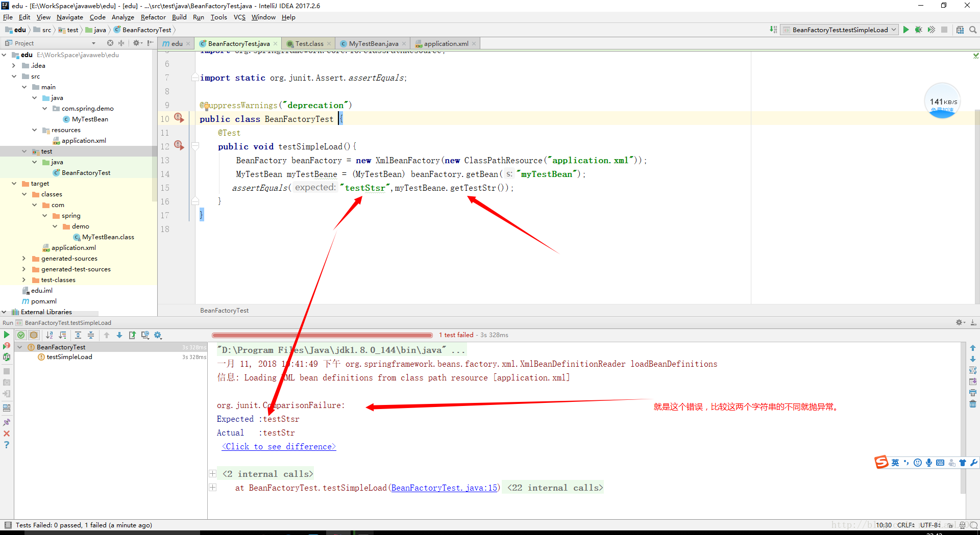Open the Refactor menu
Screen dimensions: 980x535
tap(153, 17)
